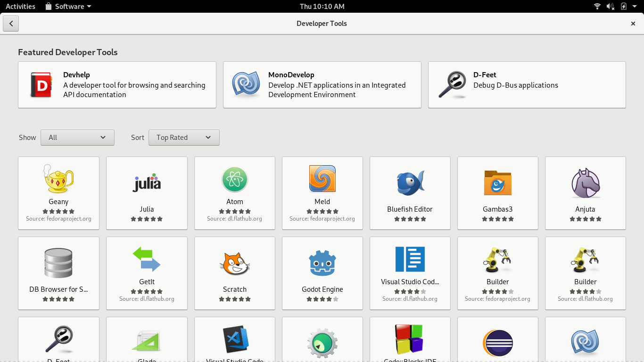
Task: Open the featured Devhelp banner
Action: pyautogui.click(x=117, y=85)
